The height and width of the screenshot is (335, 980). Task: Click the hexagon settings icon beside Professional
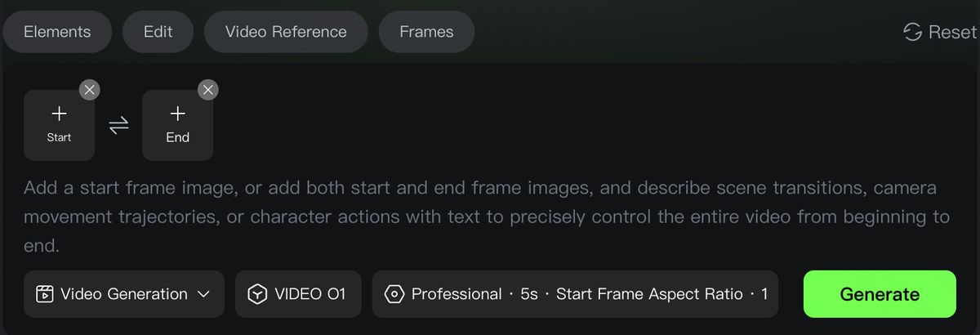[x=394, y=294]
